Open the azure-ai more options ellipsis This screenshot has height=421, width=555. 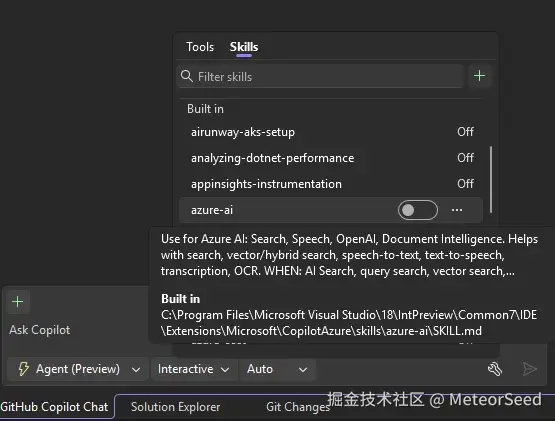(457, 210)
